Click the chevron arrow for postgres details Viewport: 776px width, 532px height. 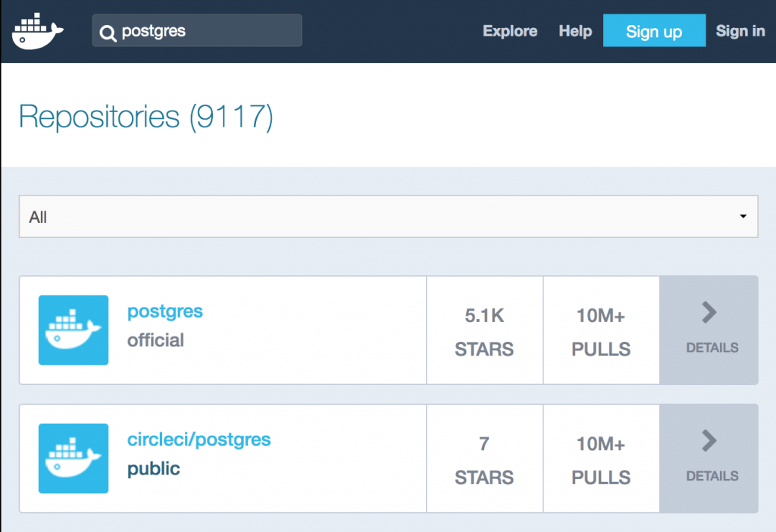(709, 312)
